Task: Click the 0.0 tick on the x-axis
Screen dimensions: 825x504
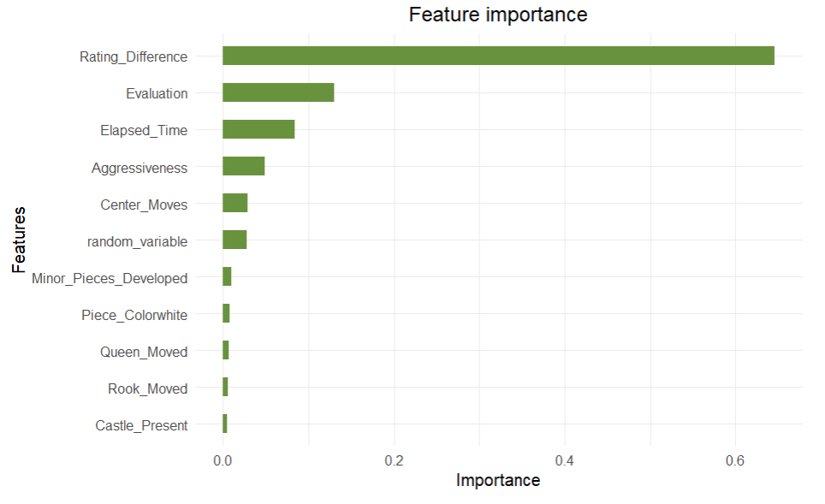Action: pos(223,460)
